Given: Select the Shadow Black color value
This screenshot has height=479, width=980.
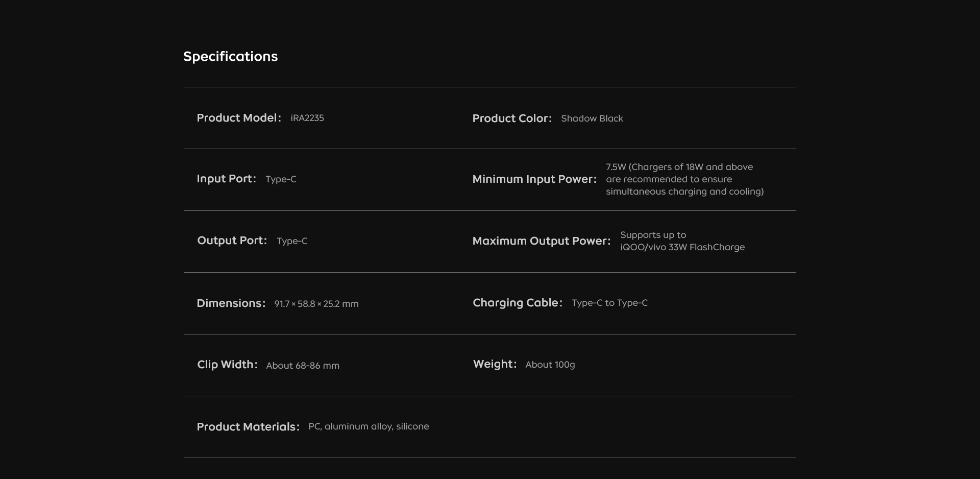Looking at the screenshot, I should point(592,118).
